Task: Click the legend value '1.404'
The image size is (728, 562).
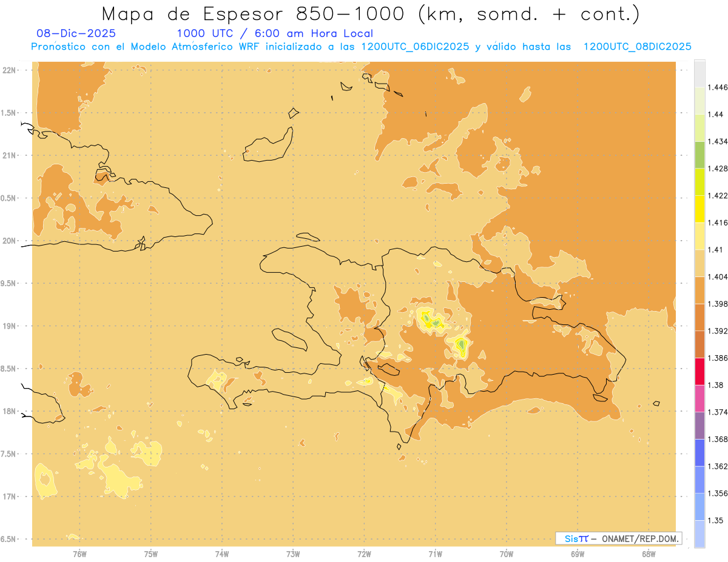Action: (718, 276)
